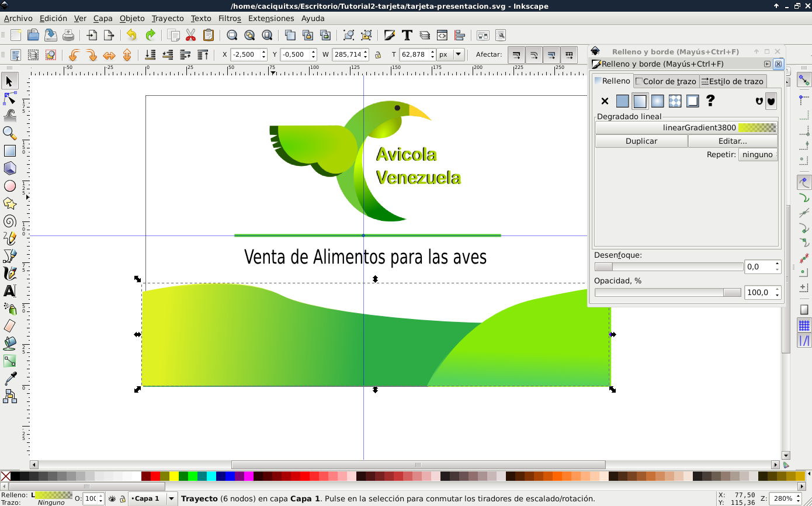Open the Filtros menu

230,18
